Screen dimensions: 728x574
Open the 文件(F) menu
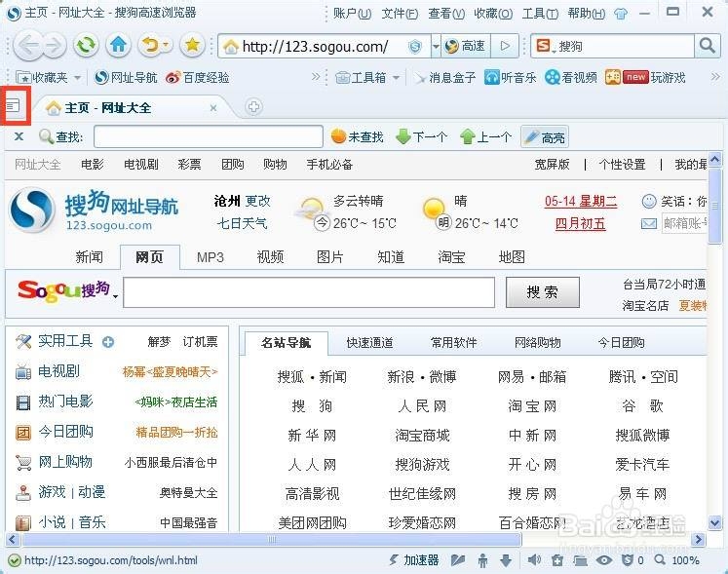tap(400, 14)
